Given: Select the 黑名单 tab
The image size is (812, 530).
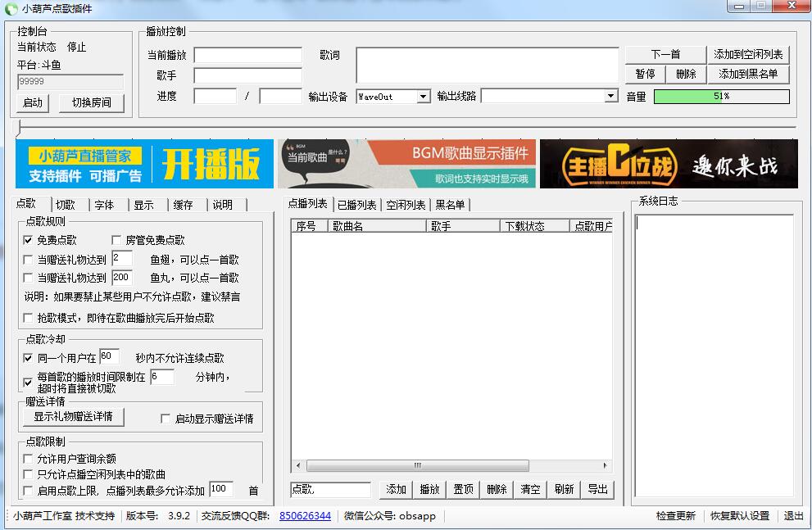Looking at the screenshot, I should tap(450, 205).
